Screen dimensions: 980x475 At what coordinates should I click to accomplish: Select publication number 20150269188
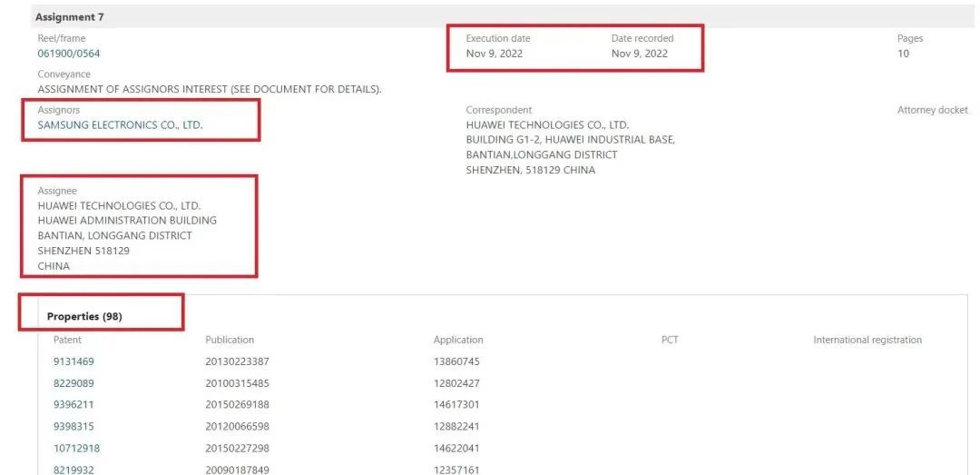237,405
